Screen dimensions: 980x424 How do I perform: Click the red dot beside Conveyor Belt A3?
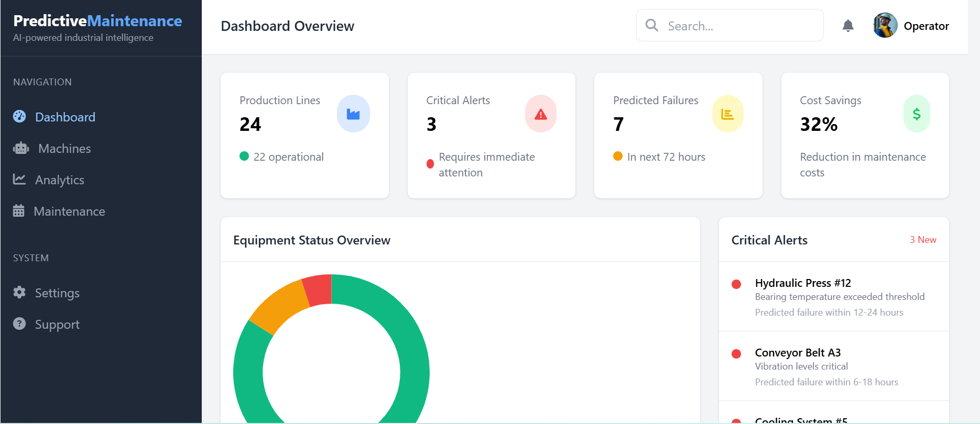click(x=736, y=354)
